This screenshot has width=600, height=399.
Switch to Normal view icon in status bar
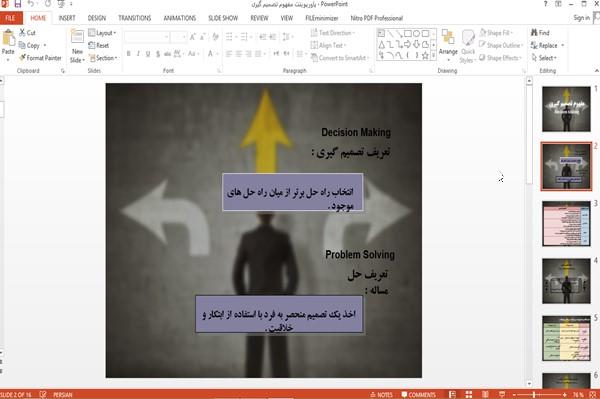tap(452, 395)
